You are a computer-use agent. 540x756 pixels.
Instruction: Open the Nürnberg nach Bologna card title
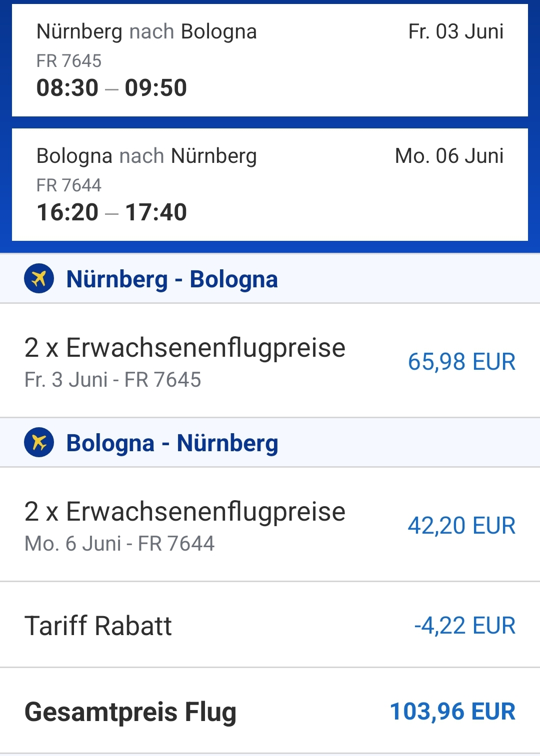point(146,31)
